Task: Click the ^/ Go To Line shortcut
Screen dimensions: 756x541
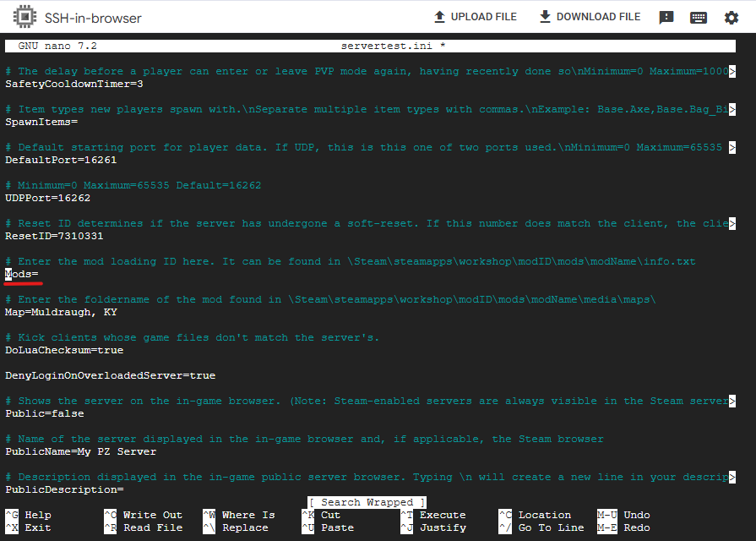Action: [541, 528]
